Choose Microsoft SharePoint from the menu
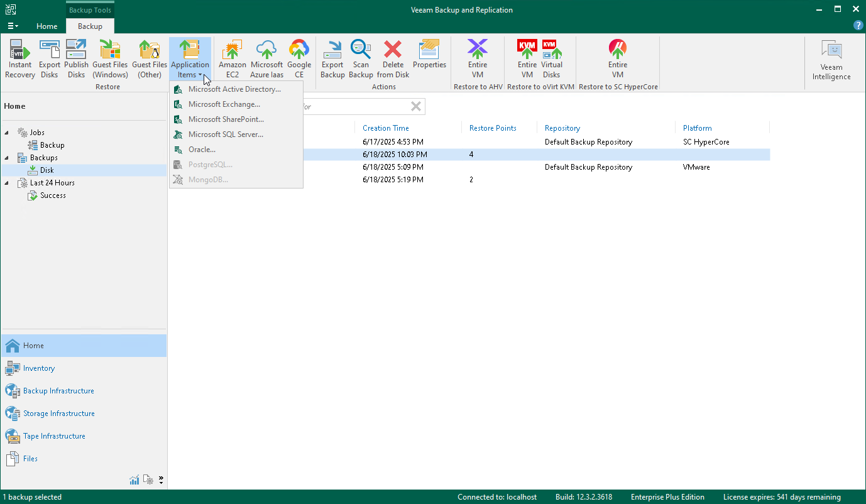This screenshot has width=866, height=504. [x=236, y=119]
